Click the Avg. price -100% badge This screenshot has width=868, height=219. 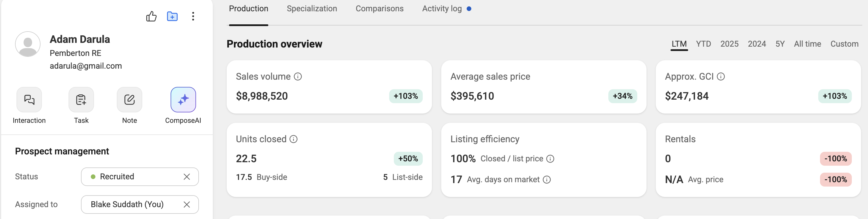click(x=836, y=180)
